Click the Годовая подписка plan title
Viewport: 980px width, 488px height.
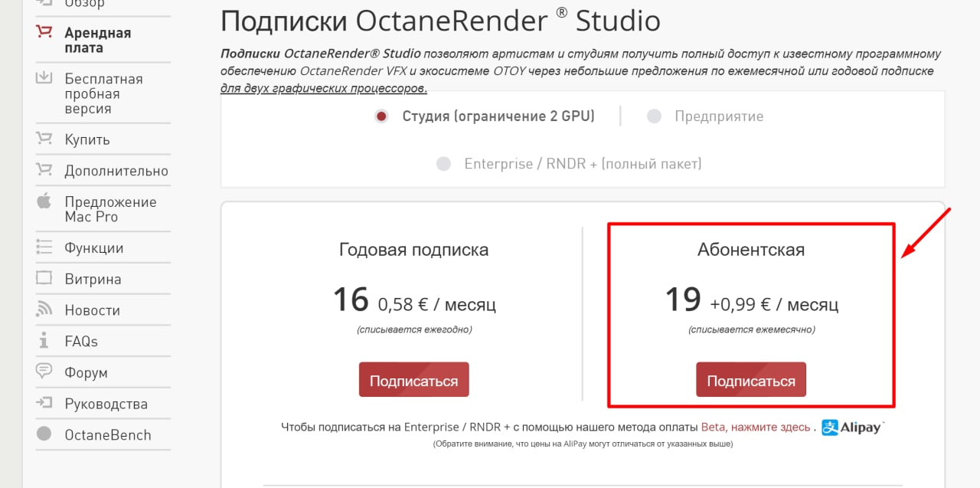(x=413, y=250)
